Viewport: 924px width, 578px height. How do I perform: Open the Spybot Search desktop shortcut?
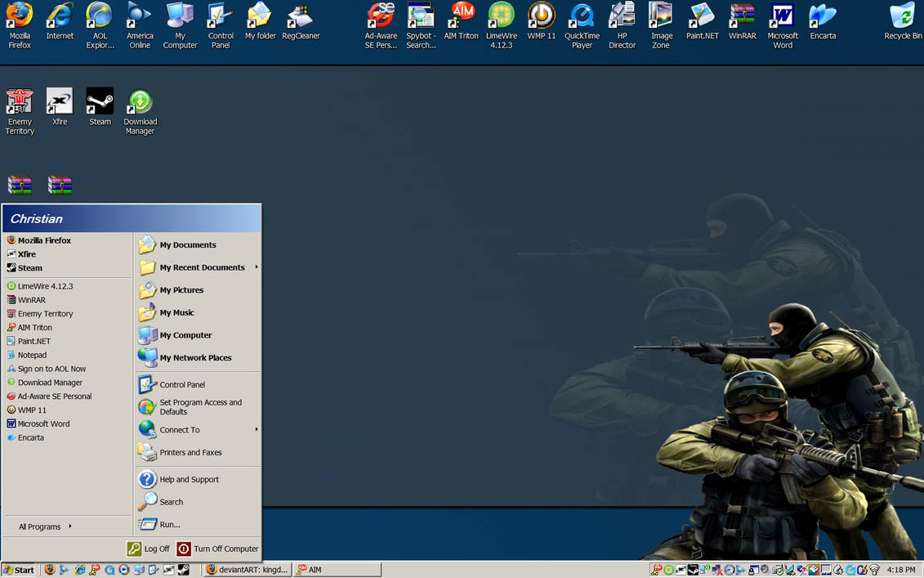tap(421, 25)
